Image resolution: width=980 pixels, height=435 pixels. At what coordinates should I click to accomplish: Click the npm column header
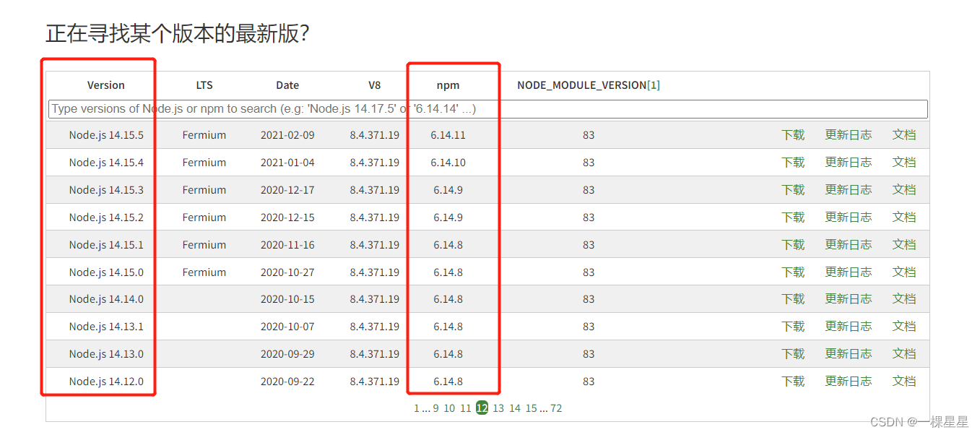coord(448,85)
